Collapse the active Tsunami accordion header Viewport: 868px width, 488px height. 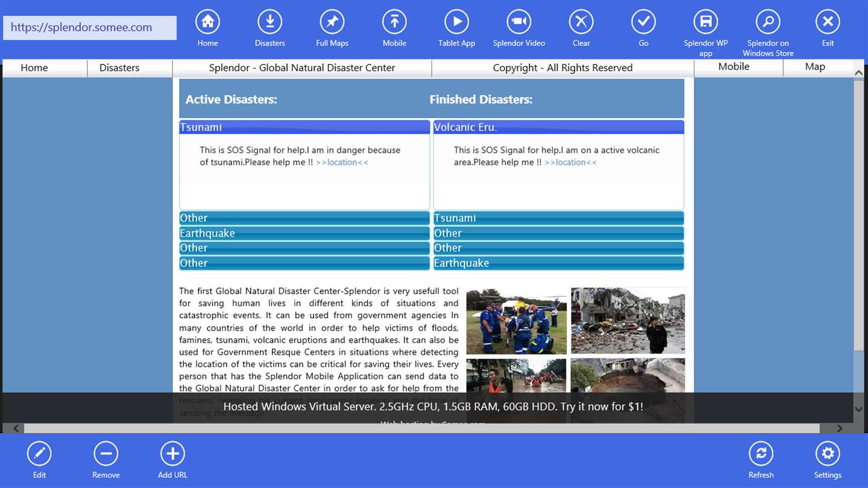(x=304, y=127)
